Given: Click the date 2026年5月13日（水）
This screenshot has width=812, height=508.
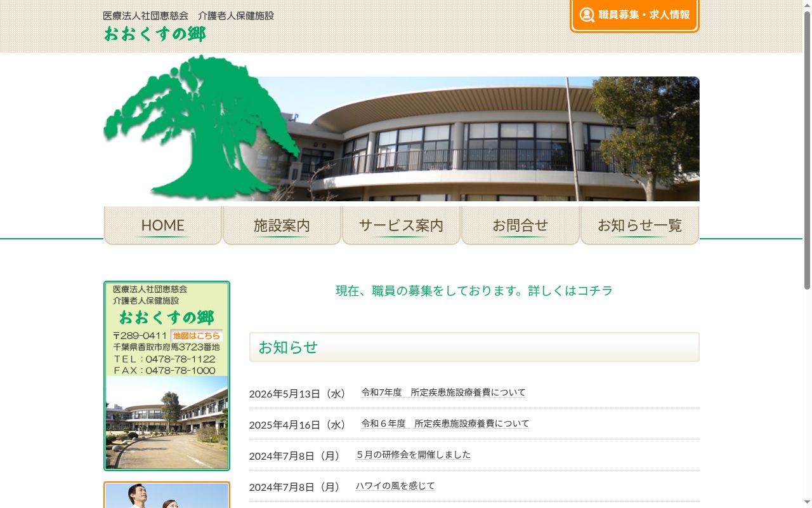Looking at the screenshot, I should [299, 394].
